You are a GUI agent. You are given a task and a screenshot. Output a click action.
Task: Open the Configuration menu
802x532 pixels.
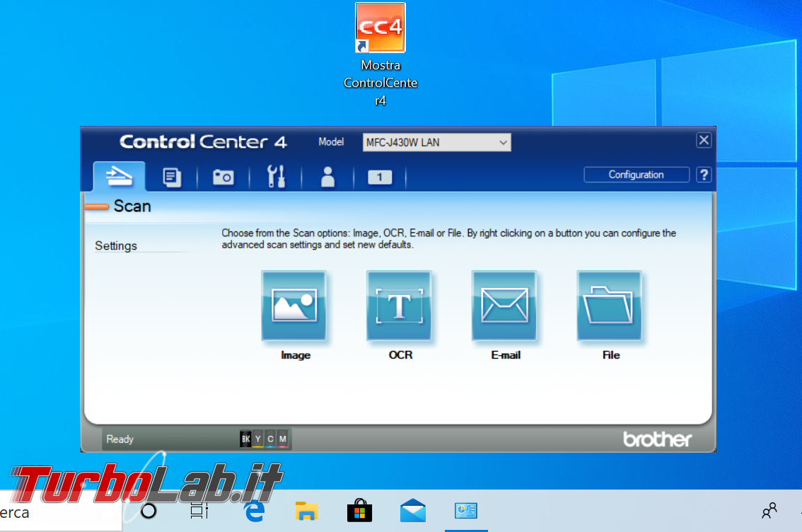click(x=637, y=175)
